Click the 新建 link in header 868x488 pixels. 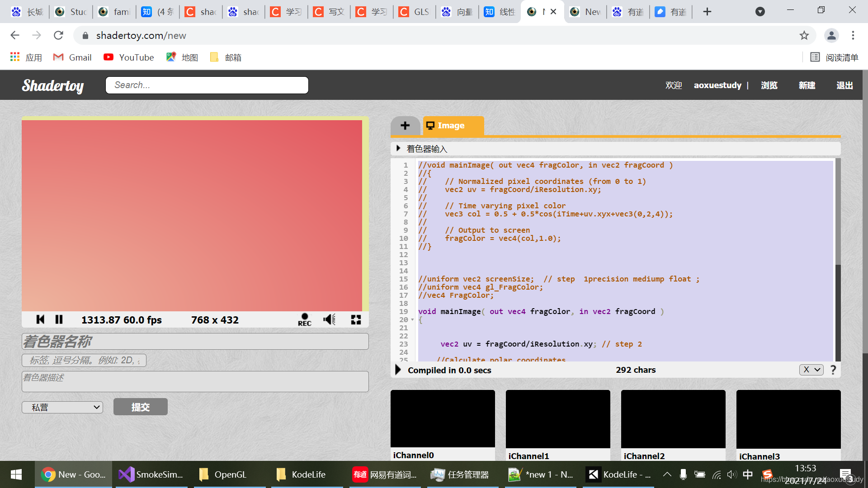(x=807, y=85)
